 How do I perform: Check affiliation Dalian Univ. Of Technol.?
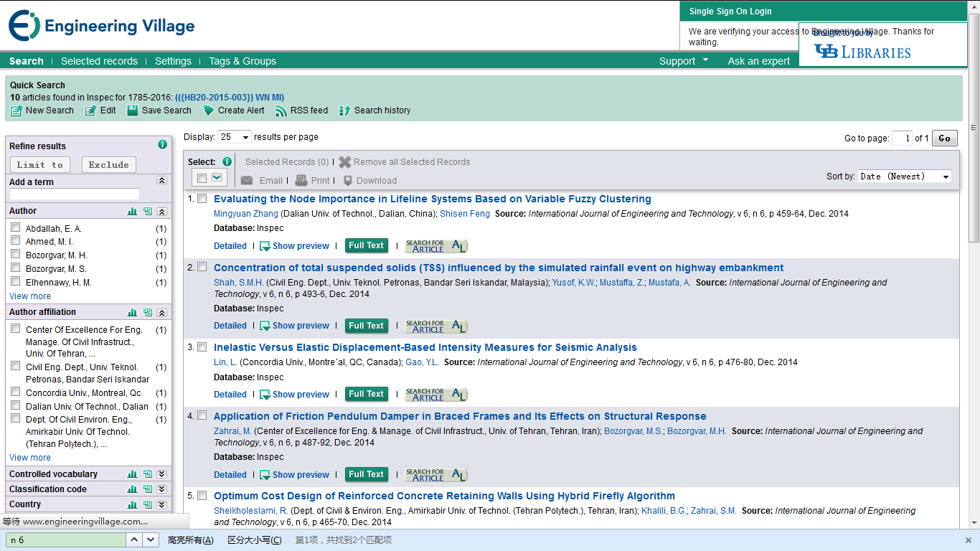16,406
